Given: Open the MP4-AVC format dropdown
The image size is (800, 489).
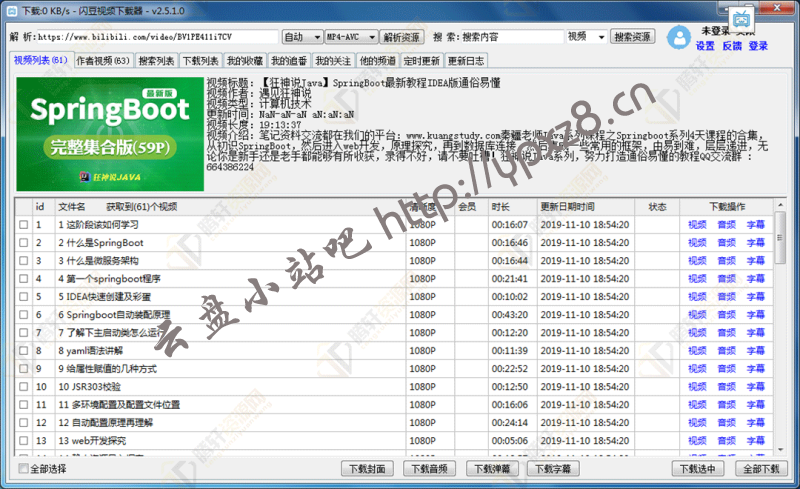Looking at the screenshot, I should click(352, 37).
